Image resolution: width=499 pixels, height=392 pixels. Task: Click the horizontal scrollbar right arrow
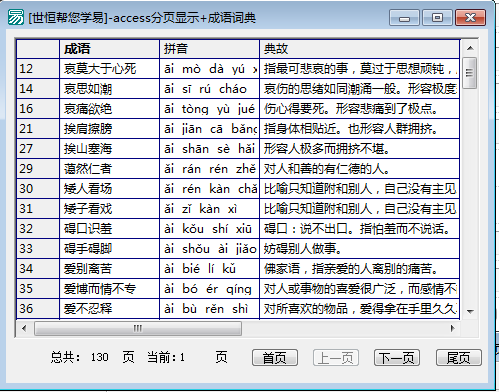pyautogui.click(x=452, y=328)
